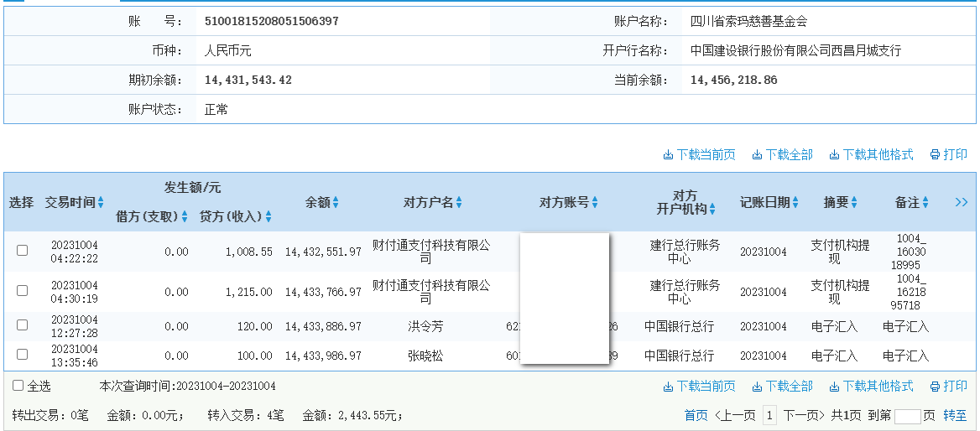Tick checkbox for 04:22:22 transaction row
The height and width of the screenshot is (431, 980).
[x=23, y=251]
